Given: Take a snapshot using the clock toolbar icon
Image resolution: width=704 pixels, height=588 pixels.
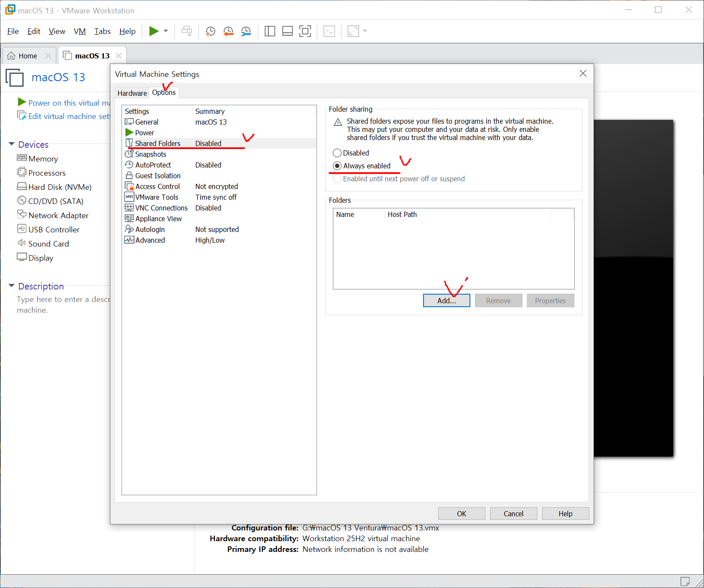Looking at the screenshot, I should (210, 31).
